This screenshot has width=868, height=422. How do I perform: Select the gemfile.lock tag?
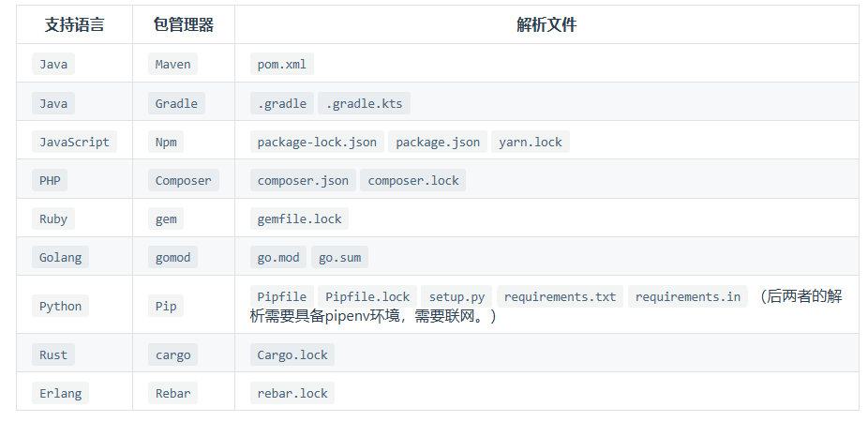(x=299, y=219)
